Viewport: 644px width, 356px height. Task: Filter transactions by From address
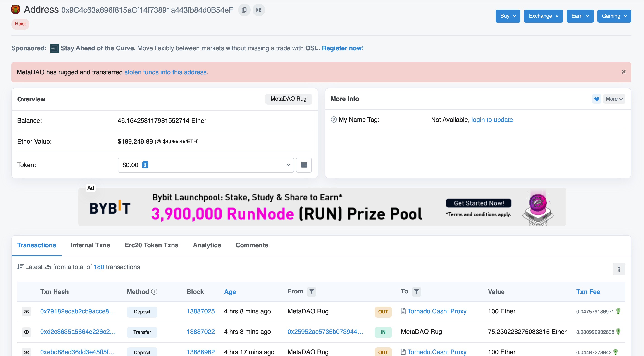pos(312,291)
